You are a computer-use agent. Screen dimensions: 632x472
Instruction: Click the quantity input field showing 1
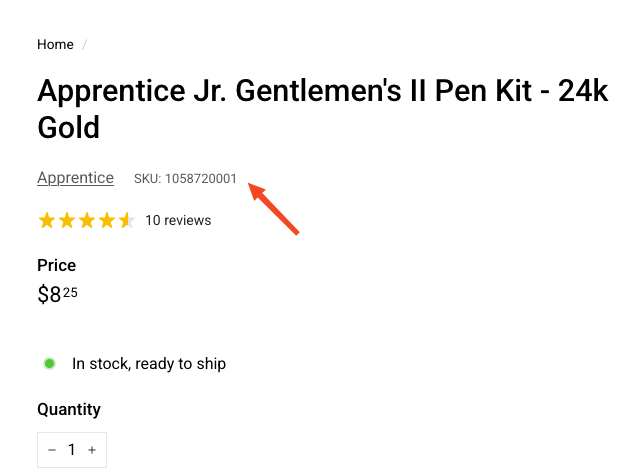click(72, 450)
